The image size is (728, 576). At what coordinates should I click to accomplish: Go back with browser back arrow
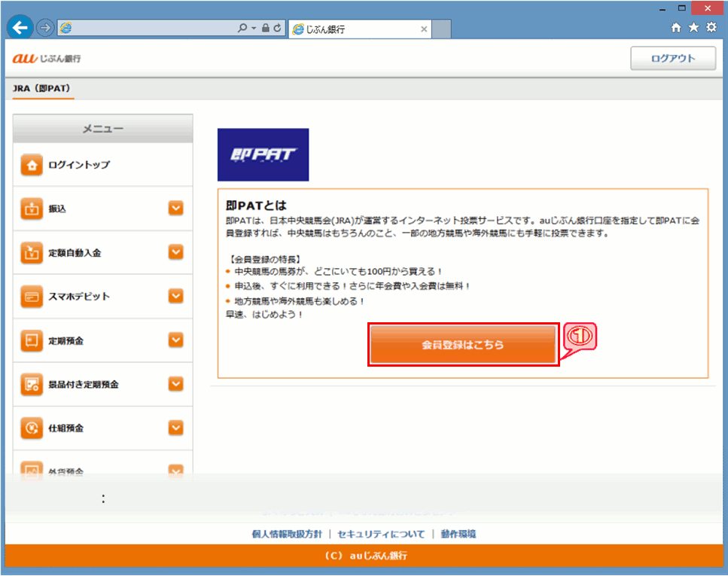pos(20,28)
